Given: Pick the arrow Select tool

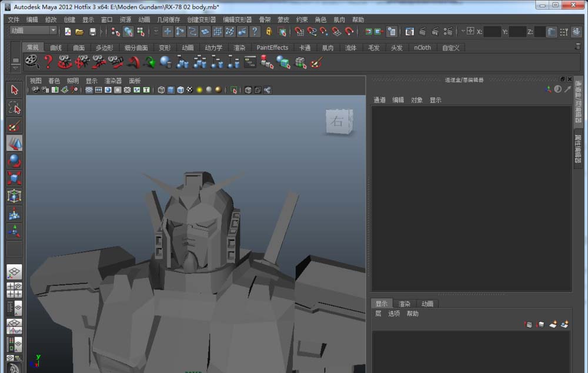Looking at the screenshot, I should (x=15, y=90).
